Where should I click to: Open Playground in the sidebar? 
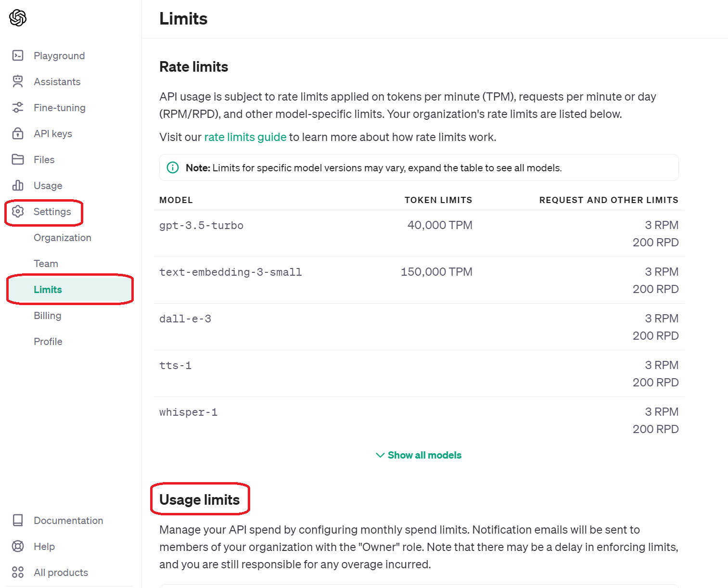tap(59, 56)
